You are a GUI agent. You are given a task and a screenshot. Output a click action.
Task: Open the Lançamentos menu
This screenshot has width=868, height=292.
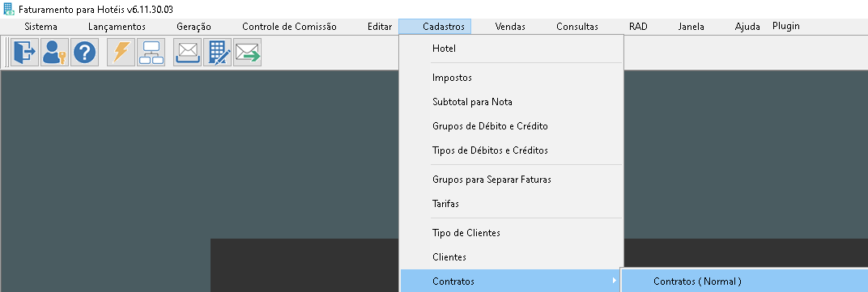click(117, 27)
